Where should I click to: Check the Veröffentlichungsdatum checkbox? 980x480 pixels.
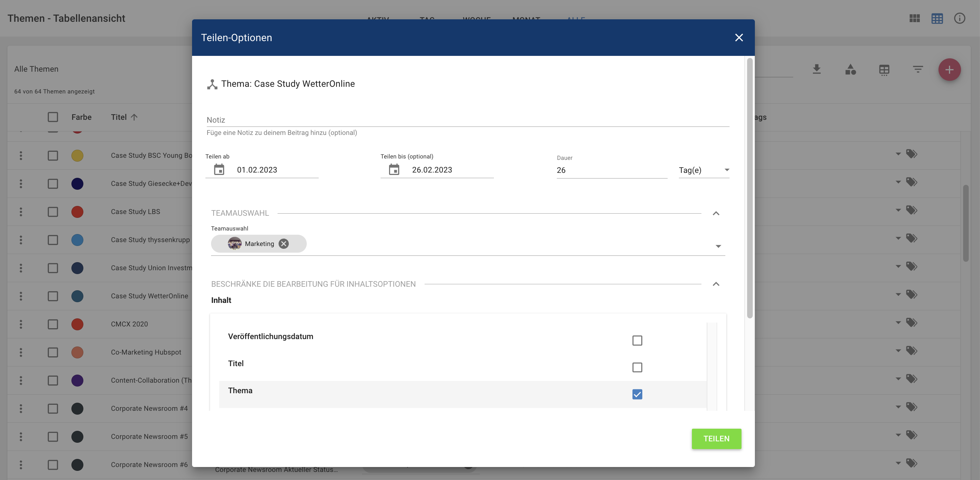coord(637,340)
